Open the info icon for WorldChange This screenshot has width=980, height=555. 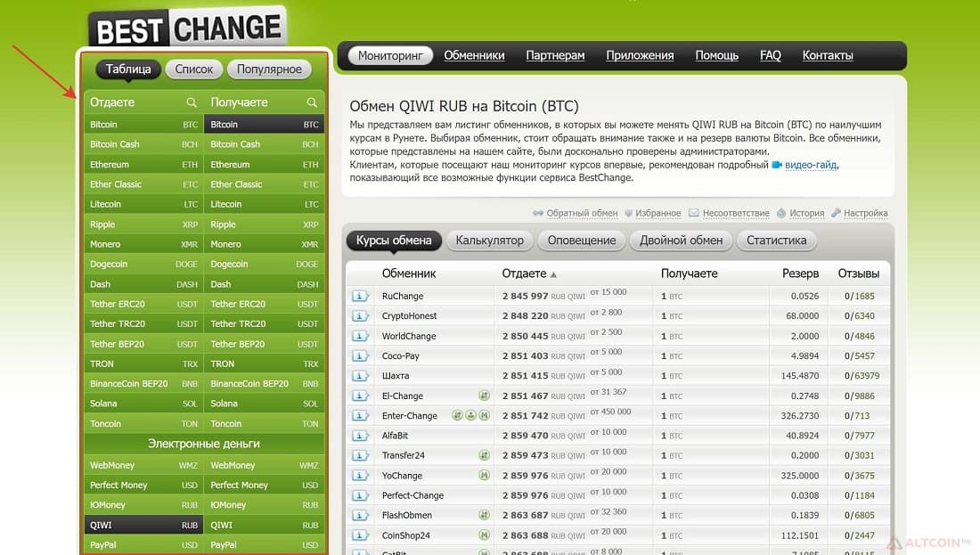pyautogui.click(x=360, y=336)
